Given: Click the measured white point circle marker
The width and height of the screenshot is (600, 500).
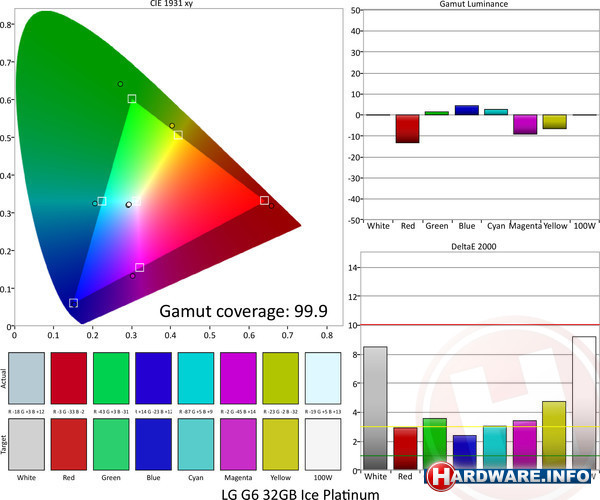Looking at the screenshot, I should click(129, 205).
